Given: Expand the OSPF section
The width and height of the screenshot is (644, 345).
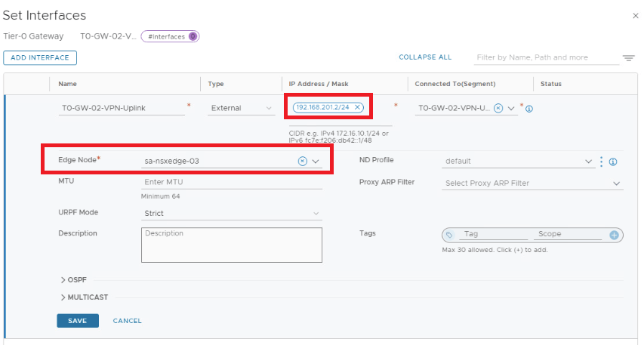Looking at the screenshot, I should coord(74,279).
